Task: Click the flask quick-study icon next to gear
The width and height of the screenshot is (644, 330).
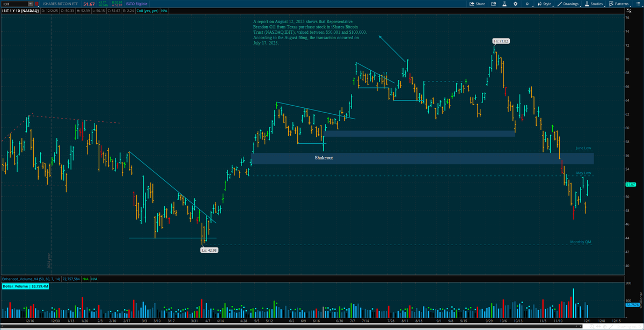Action: 504,4
